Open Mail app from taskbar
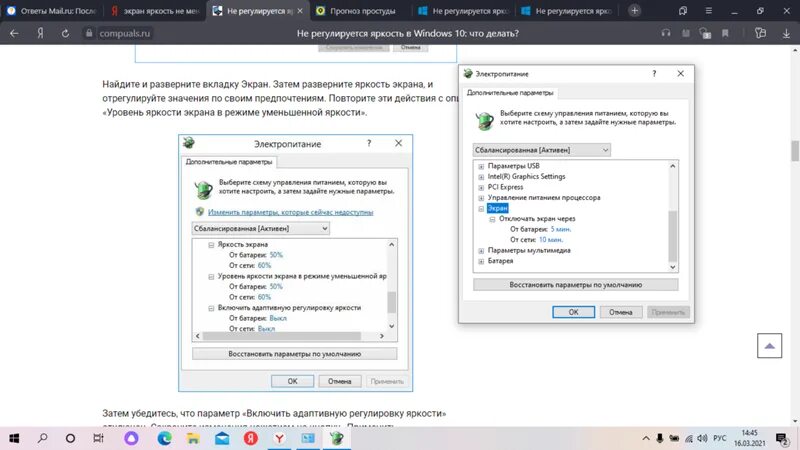The width and height of the screenshot is (800, 450). [222, 438]
